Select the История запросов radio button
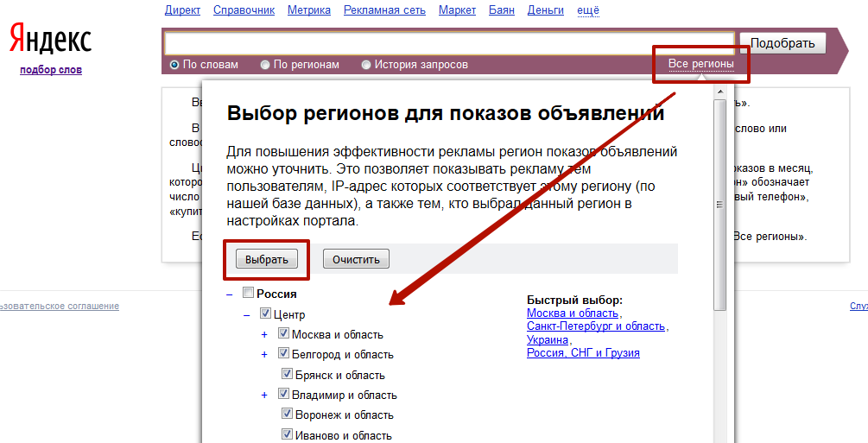Image resolution: width=868 pixels, height=443 pixels. pos(366,65)
